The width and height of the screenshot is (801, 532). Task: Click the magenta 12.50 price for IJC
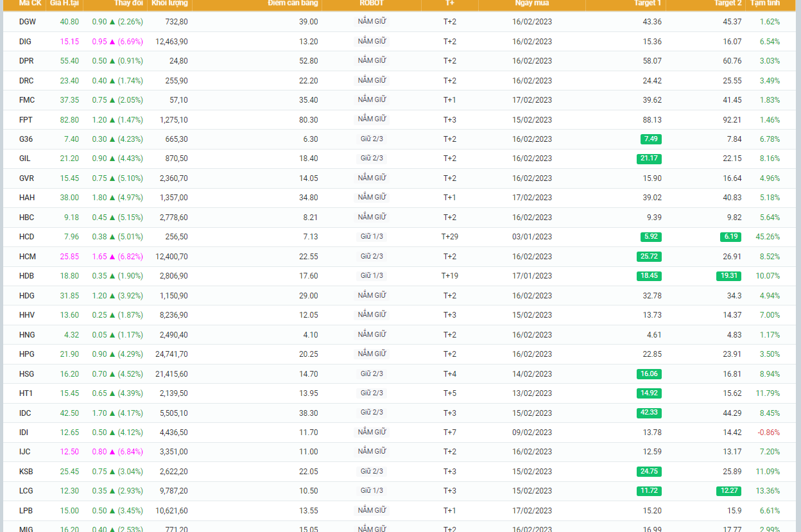pos(69,452)
